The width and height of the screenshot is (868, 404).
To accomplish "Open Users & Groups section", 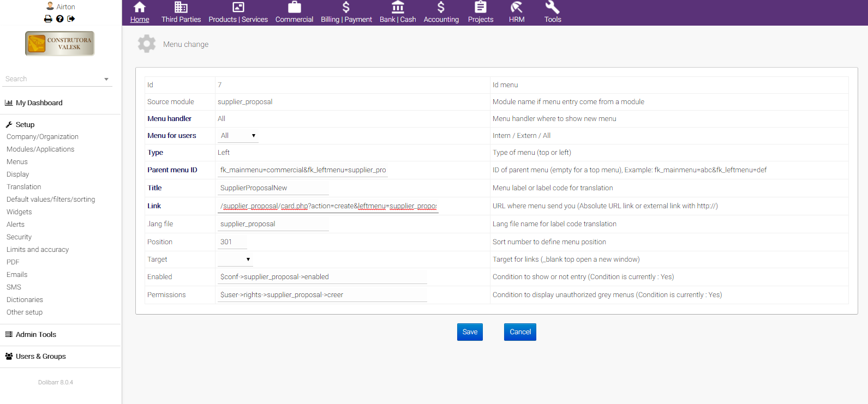I will [40, 357].
